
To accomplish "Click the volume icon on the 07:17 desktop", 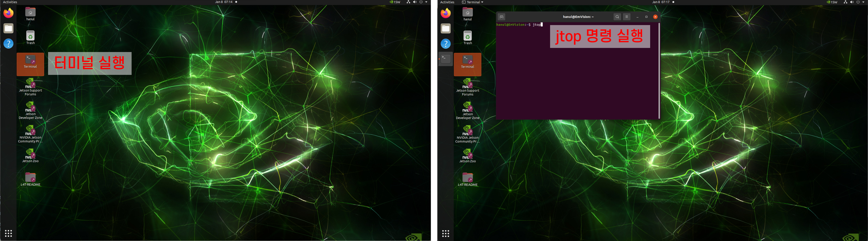I will click(852, 2).
